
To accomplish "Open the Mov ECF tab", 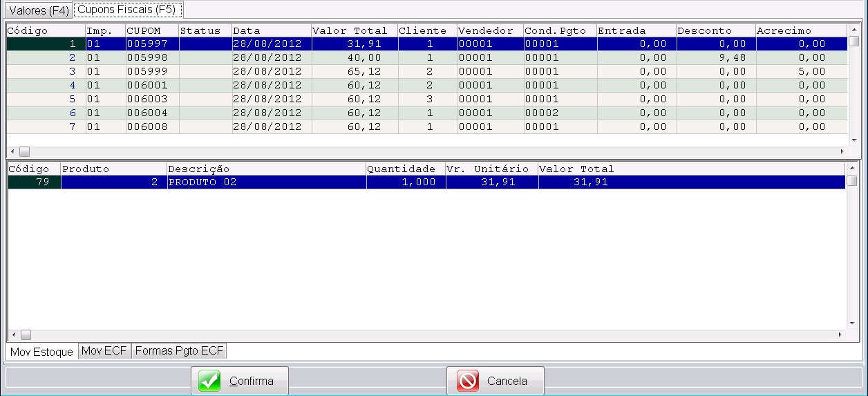I will (x=104, y=351).
